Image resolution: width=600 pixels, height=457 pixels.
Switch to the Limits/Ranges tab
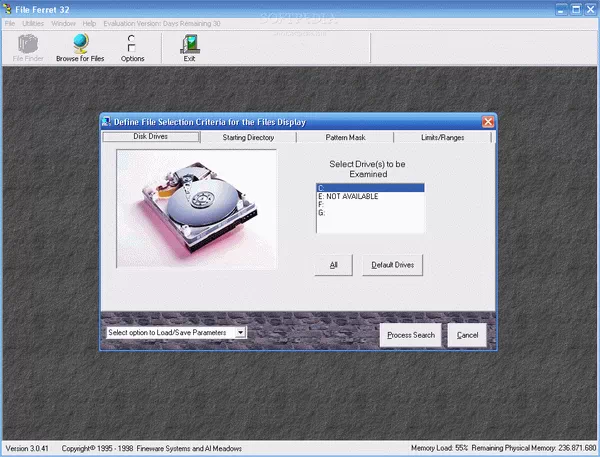(x=442, y=137)
